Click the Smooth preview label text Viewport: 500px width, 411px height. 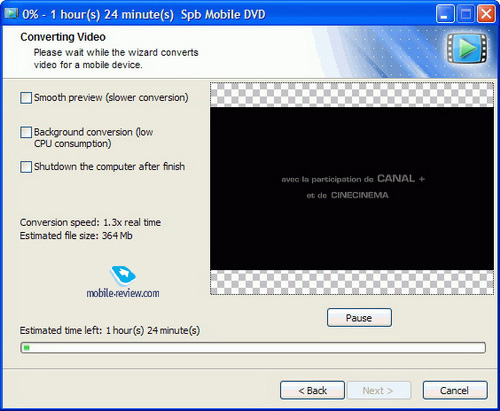click(x=111, y=98)
